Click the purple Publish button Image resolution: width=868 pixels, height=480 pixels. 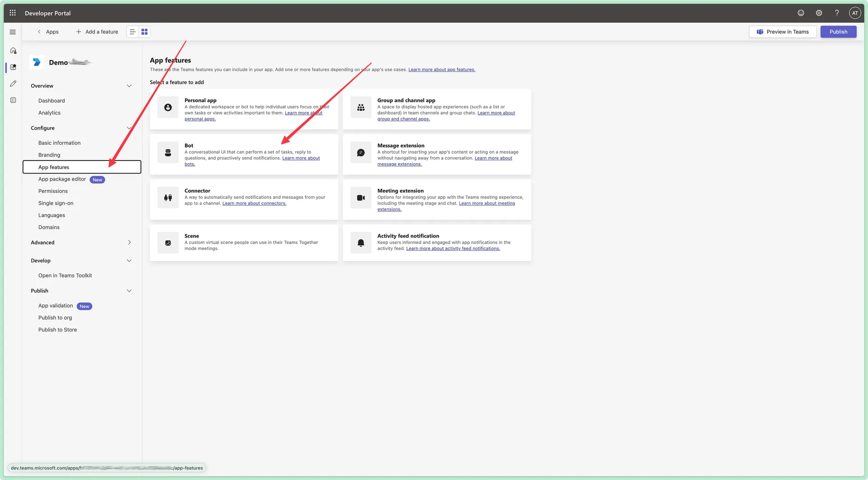point(838,32)
